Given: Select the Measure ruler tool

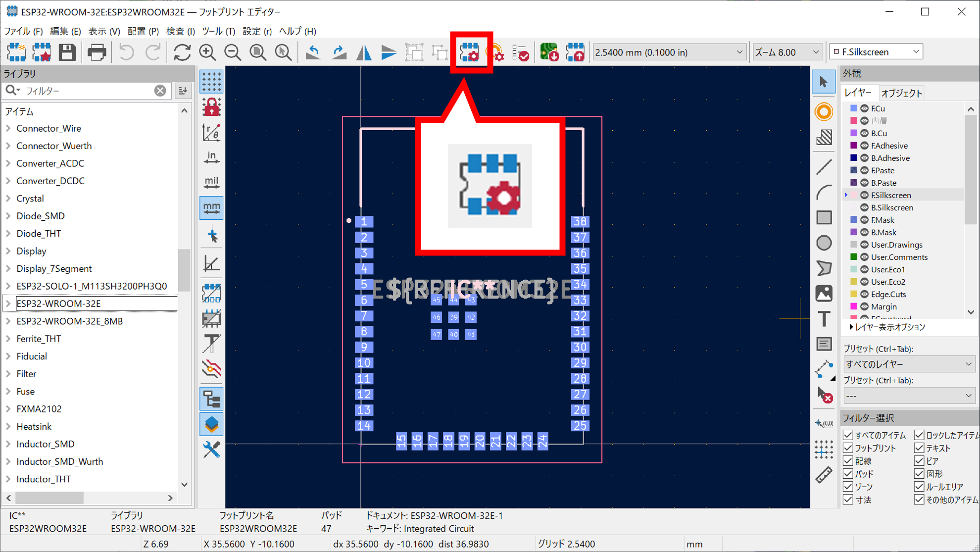Looking at the screenshot, I should click(x=824, y=475).
